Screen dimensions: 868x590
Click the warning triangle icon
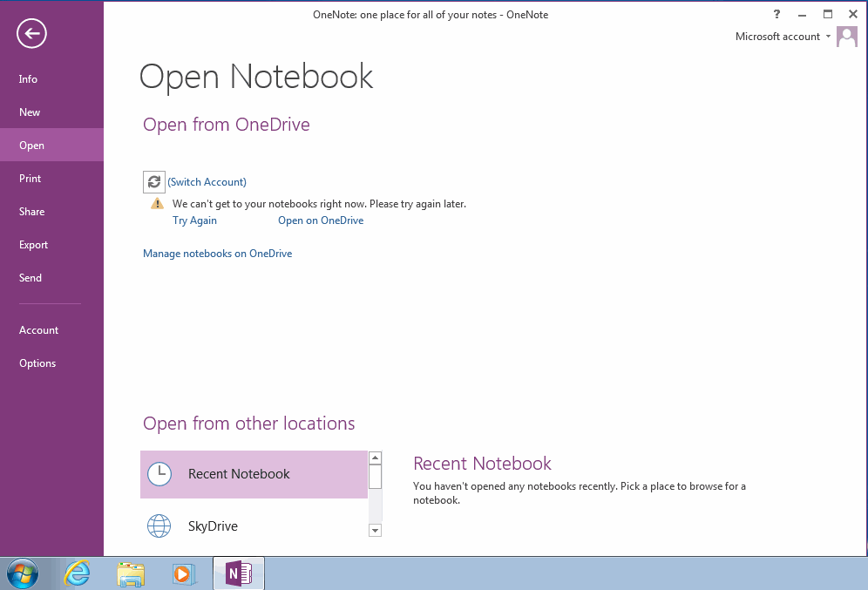pyautogui.click(x=157, y=204)
